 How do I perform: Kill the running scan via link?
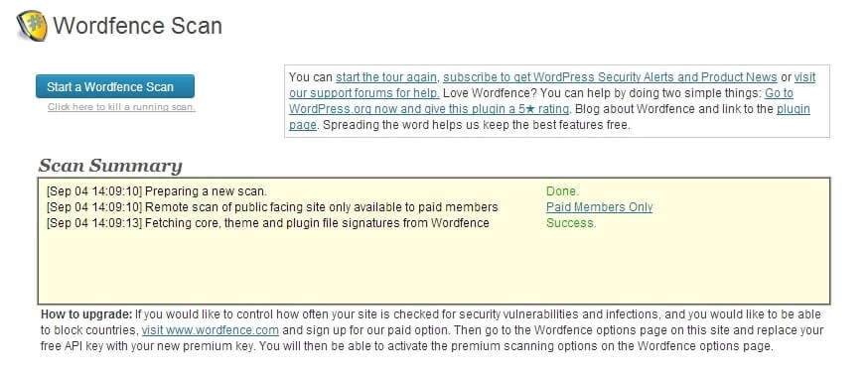pos(121,107)
